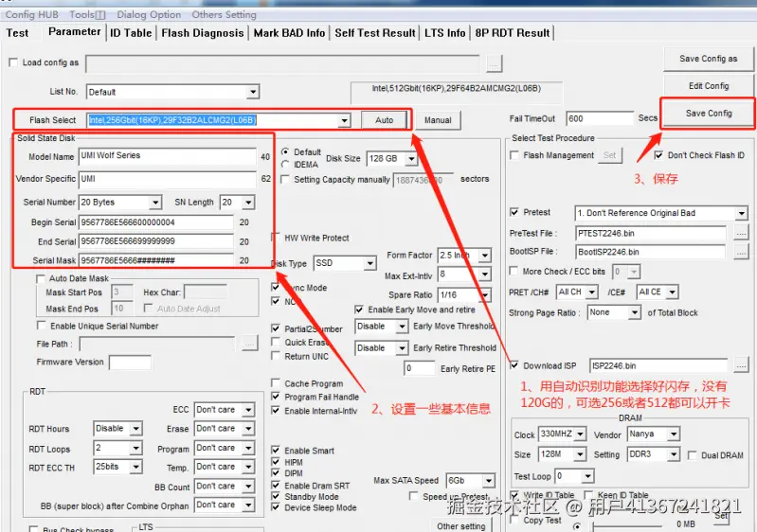Open the Max Ext-Intlv dropdown
Viewport: 757px width, 532px height.
pyautogui.click(x=485, y=275)
